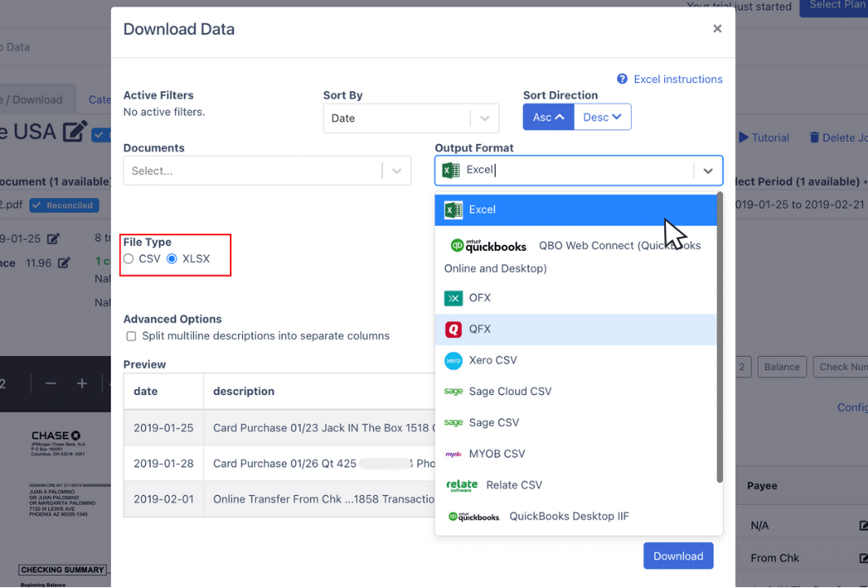
Task: Click the zoom in plus in PDF viewer
Action: 82,384
